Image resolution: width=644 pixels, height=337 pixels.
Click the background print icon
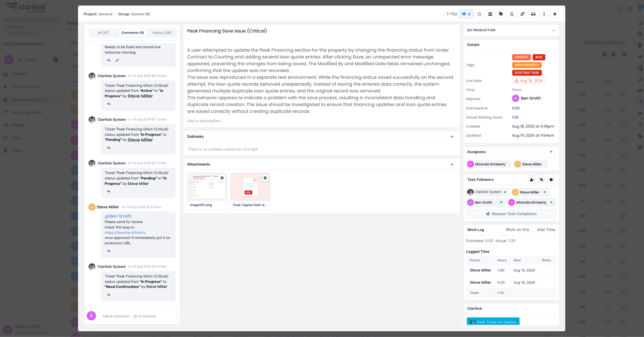click(625, 55)
